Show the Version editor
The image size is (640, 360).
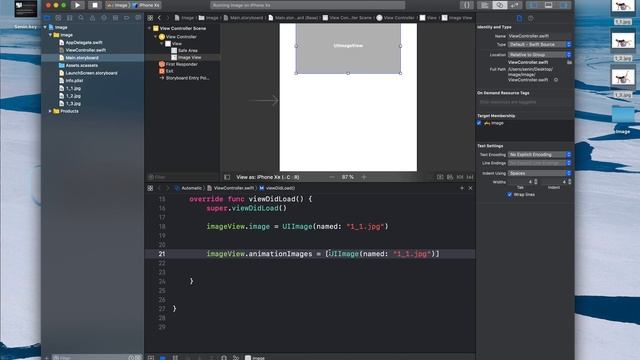(x=514, y=5)
